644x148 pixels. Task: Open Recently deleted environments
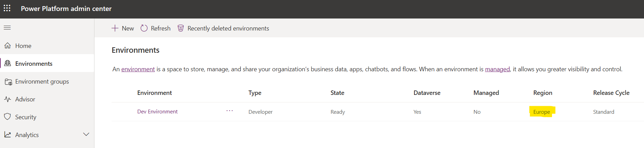click(223, 28)
